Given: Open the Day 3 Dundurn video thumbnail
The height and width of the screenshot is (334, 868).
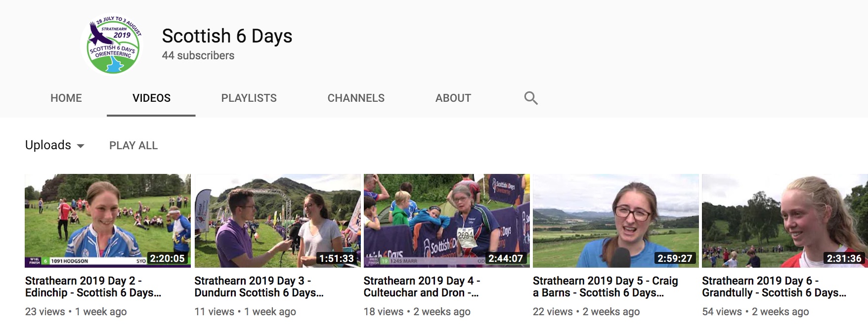Looking at the screenshot, I should (278, 220).
